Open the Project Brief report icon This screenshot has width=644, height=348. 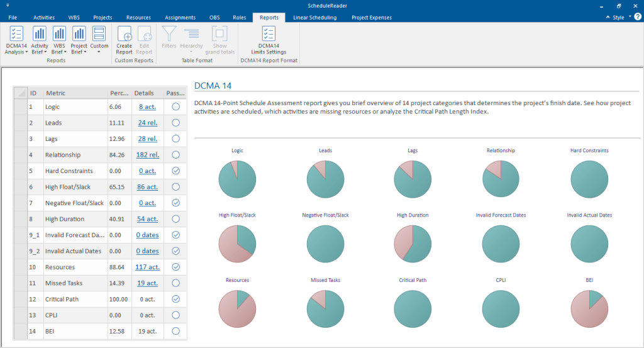(x=79, y=35)
